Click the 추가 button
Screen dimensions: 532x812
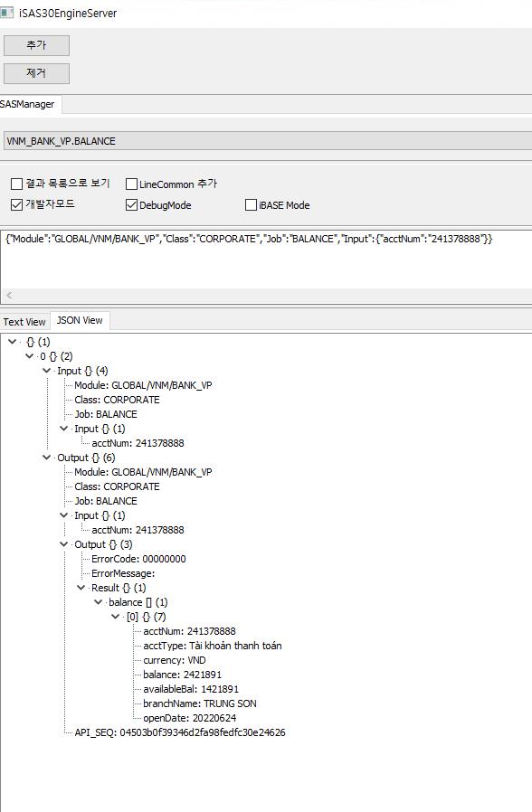point(36,45)
